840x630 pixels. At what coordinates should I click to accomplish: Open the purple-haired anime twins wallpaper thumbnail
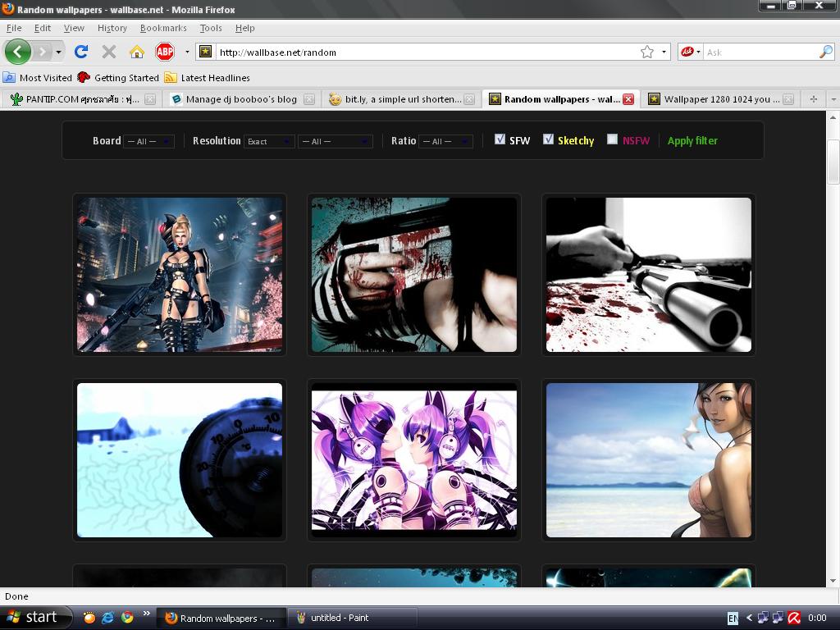pyautogui.click(x=414, y=460)
